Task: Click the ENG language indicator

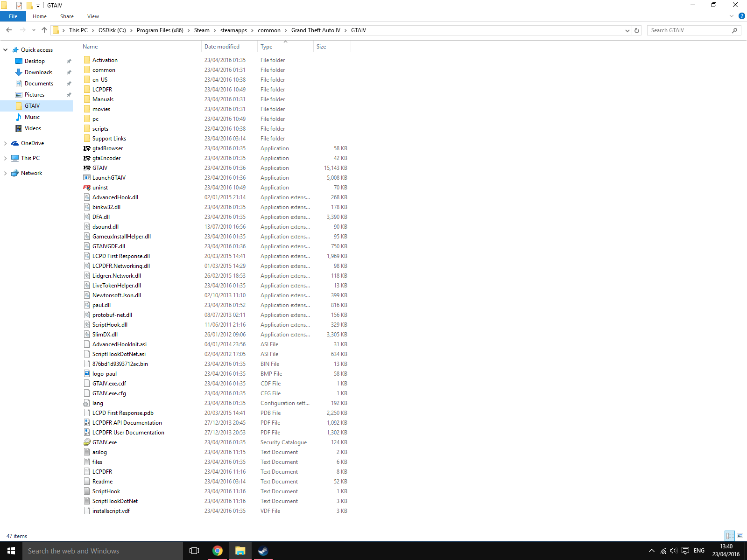Action: pos(699,551)
